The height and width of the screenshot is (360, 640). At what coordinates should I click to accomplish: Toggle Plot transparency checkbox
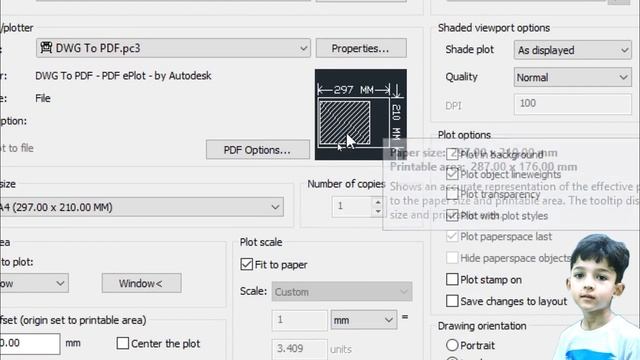click(452, 194)
